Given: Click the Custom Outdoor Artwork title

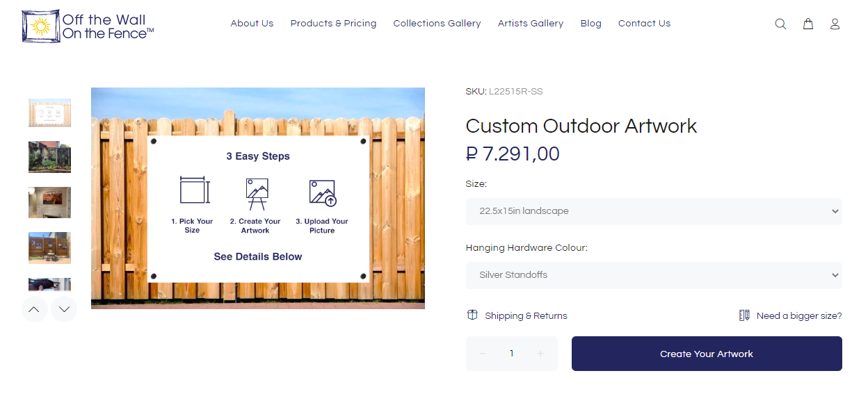Looking at the screenshot, I should coord(581,126).
